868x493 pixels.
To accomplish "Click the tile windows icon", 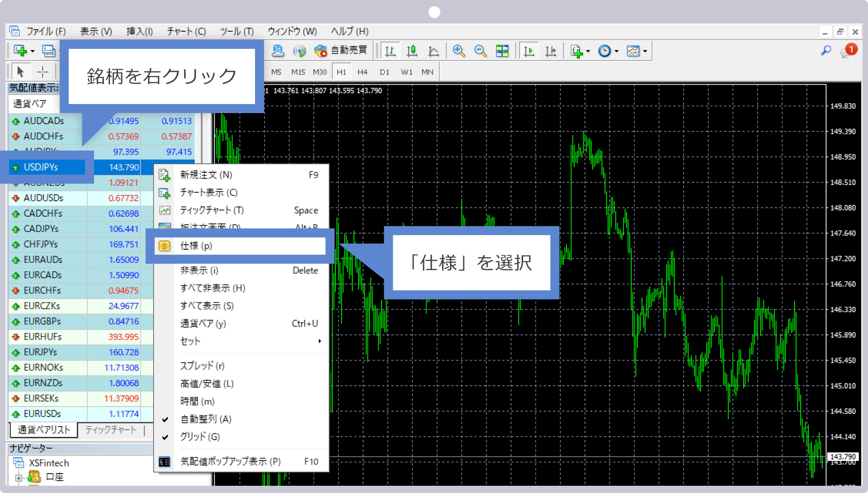I will click(x=502, y=51).
